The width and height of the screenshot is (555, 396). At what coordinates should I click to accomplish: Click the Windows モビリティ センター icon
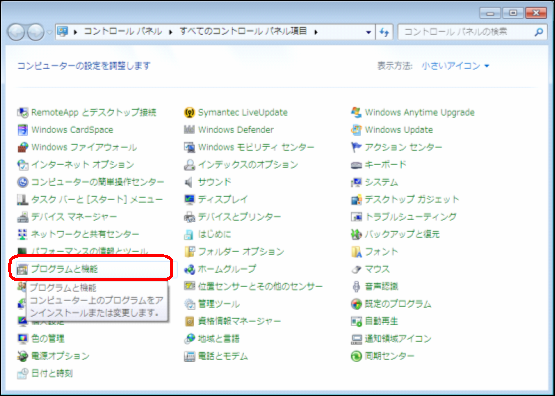point(189,147)
